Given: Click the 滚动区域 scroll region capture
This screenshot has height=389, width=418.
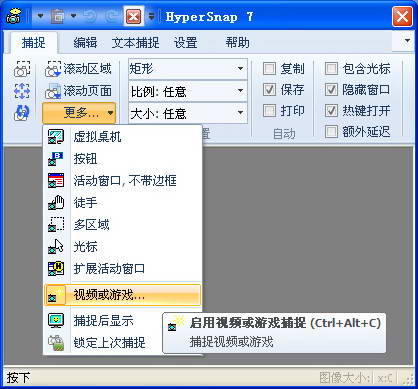Looking at the screenshot, I should point(78,69).
